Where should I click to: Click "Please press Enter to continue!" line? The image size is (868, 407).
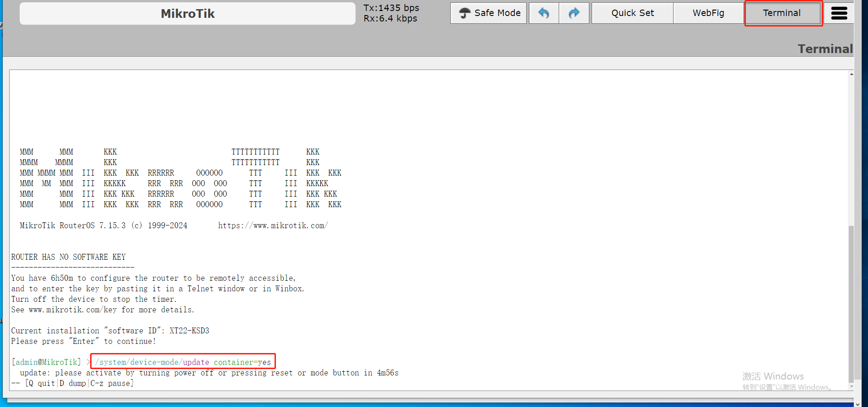[83, 341]
